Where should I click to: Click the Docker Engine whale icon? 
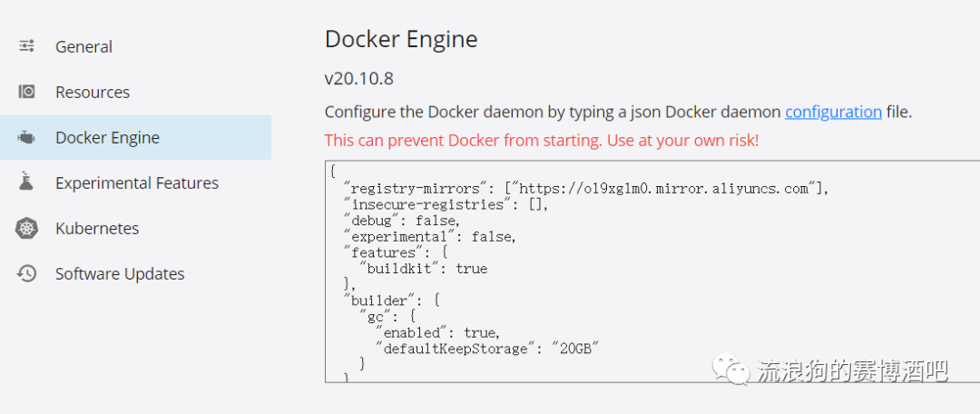(27, 138)
